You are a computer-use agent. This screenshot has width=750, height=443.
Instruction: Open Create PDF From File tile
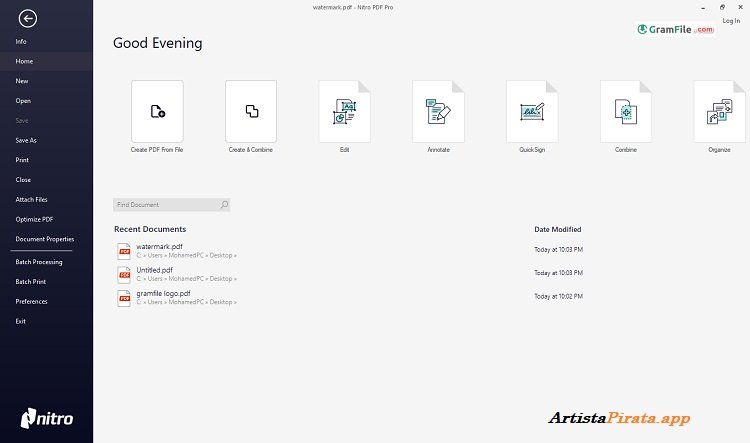click(x=157, y=111)
